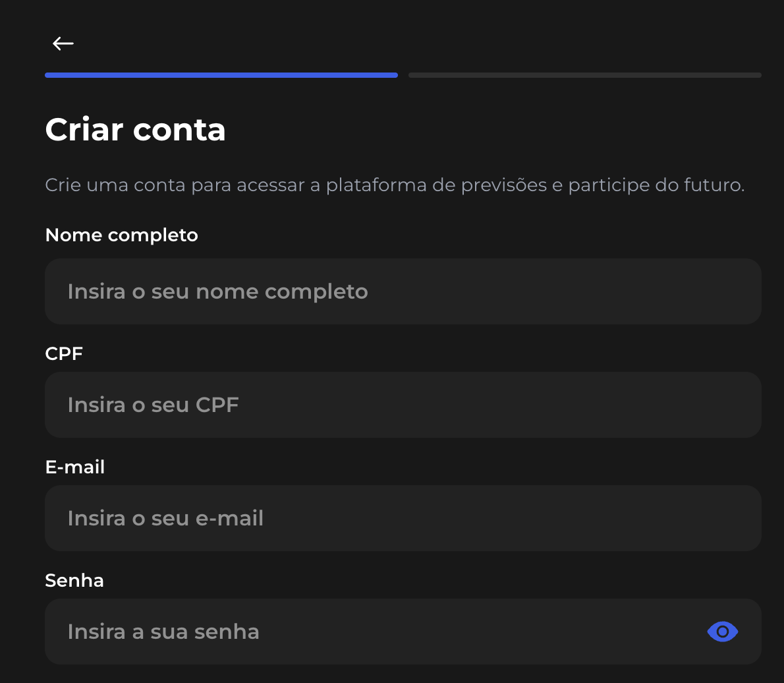Click the "Insira o seu nome completo" placeholder

tap(217, 291)
